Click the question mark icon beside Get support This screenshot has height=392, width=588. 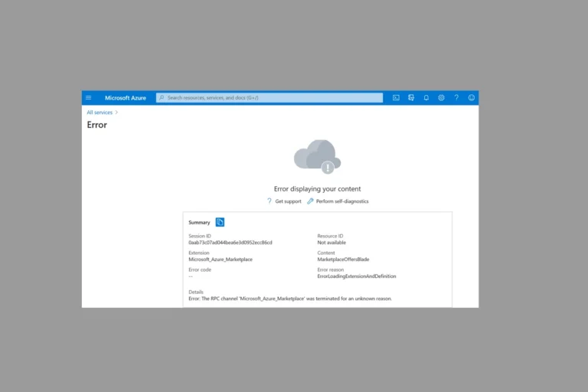click(269, 201)
